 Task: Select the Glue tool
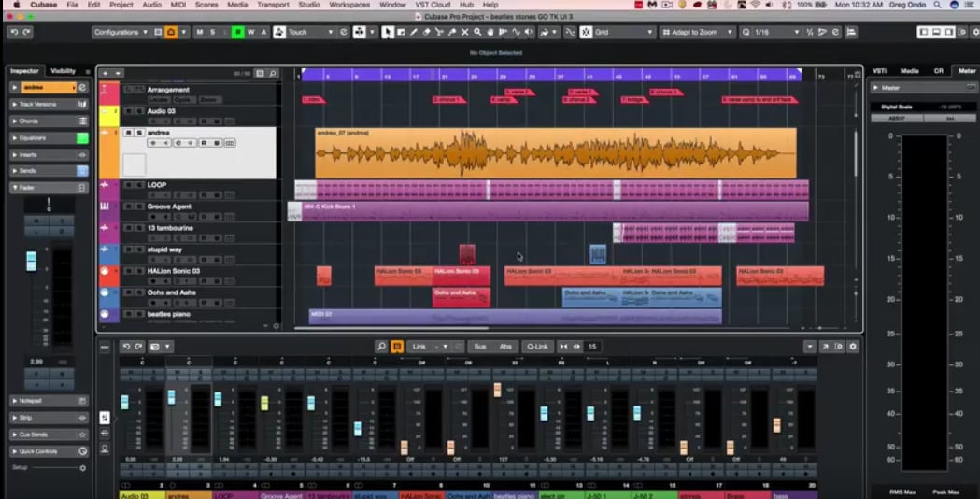[452, 32]
